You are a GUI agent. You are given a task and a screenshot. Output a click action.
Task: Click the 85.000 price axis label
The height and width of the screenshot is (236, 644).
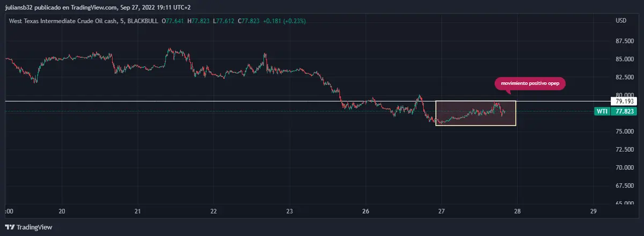[624, 59]
